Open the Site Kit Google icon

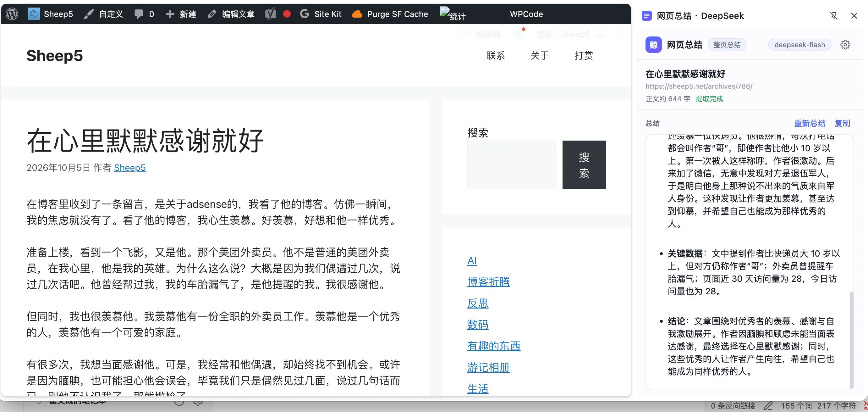click(x=305, y=14)
